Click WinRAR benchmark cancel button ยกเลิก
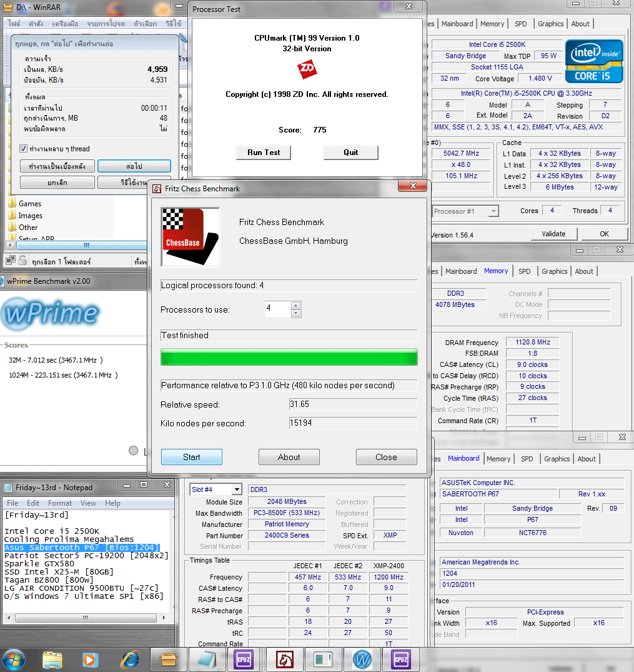 (x=57, y=183)
